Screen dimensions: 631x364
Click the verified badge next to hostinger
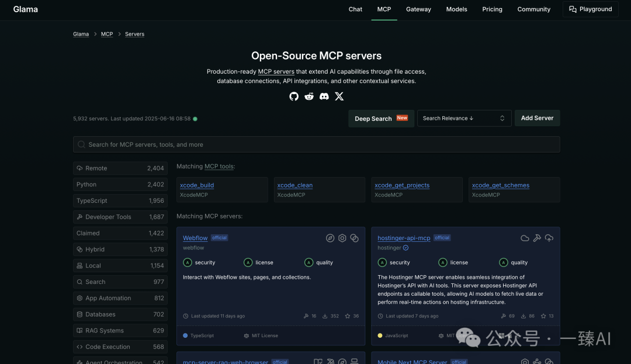click(x=405, y=248)
